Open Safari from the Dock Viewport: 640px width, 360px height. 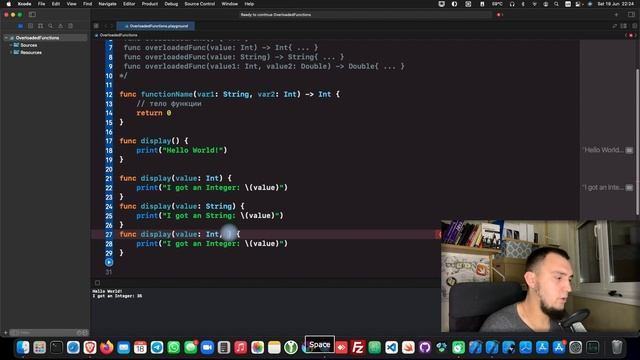pyautogui.click(x=73, y=347)
